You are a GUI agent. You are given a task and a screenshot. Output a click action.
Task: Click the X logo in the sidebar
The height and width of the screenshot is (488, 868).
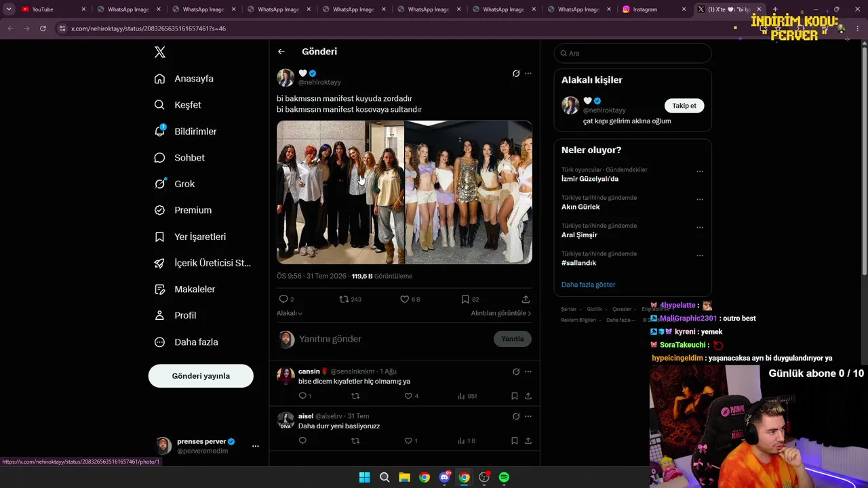point(160,52)
